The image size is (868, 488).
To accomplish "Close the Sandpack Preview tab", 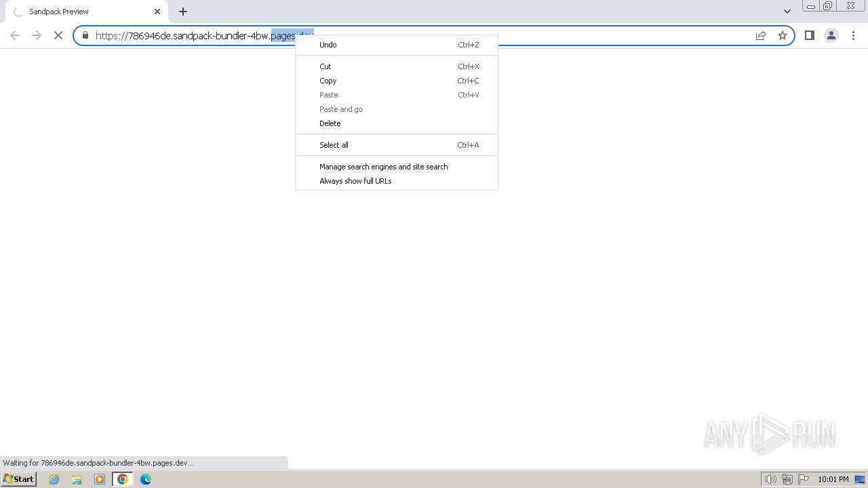I will point(157,12).
